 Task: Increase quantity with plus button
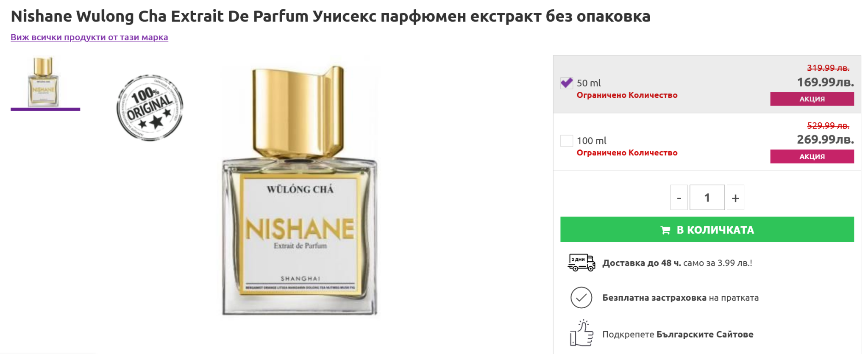tap(735, 197)
